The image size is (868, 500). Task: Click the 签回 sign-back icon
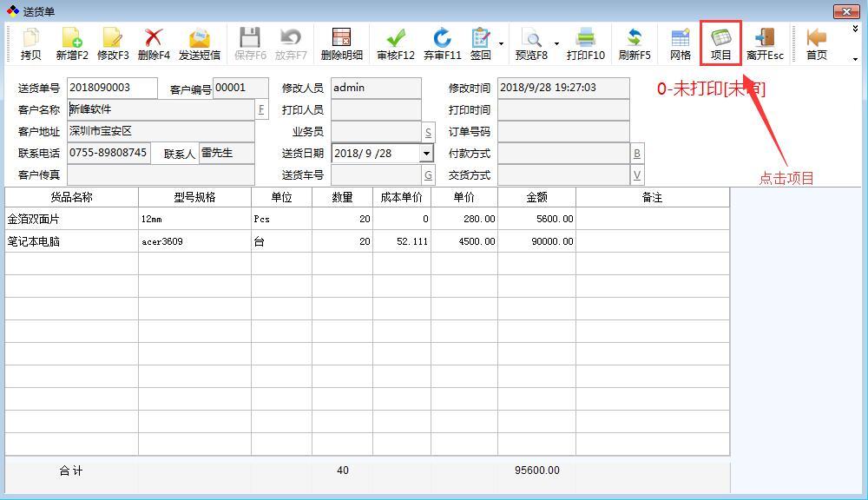481,43
